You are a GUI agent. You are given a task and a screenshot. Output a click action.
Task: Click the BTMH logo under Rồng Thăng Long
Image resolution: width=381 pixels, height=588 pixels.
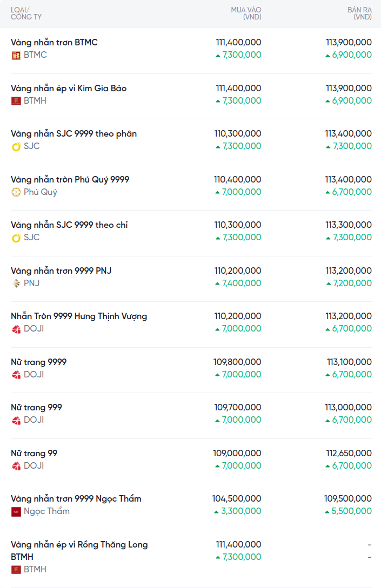(x=16, y=570)
